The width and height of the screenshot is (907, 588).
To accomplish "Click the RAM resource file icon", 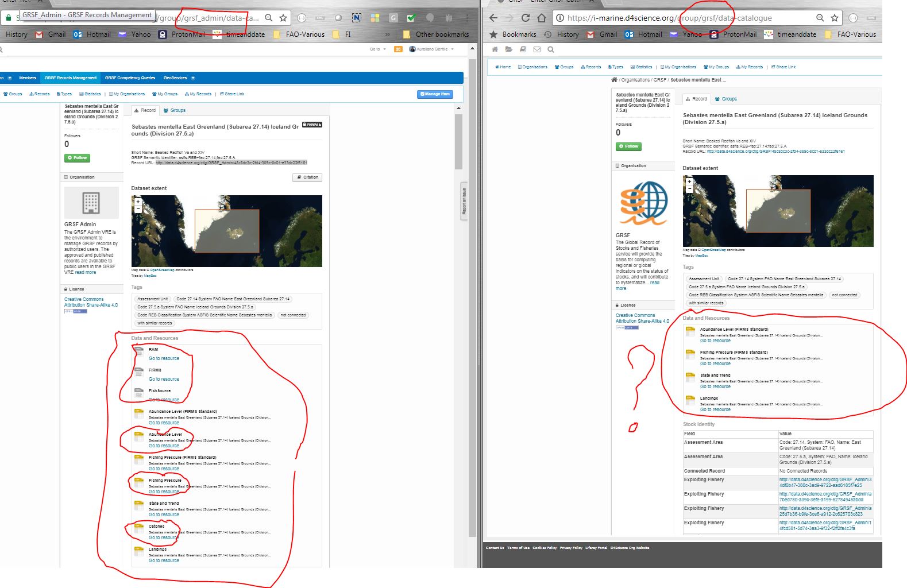I will click(x=138, y=350).
